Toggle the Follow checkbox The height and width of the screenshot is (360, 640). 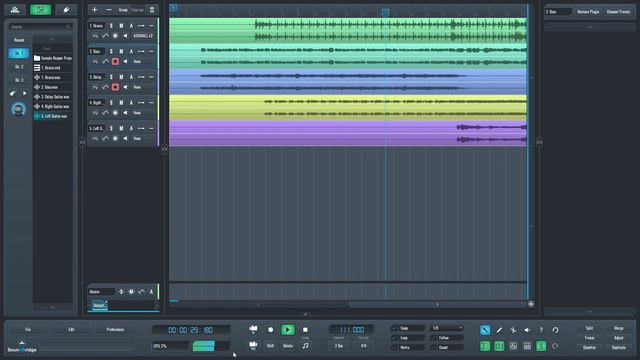tap(433, 338)
